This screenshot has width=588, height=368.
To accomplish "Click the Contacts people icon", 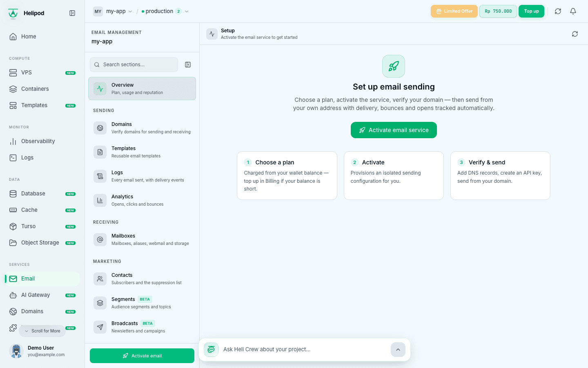I will (x=100, y=279).
